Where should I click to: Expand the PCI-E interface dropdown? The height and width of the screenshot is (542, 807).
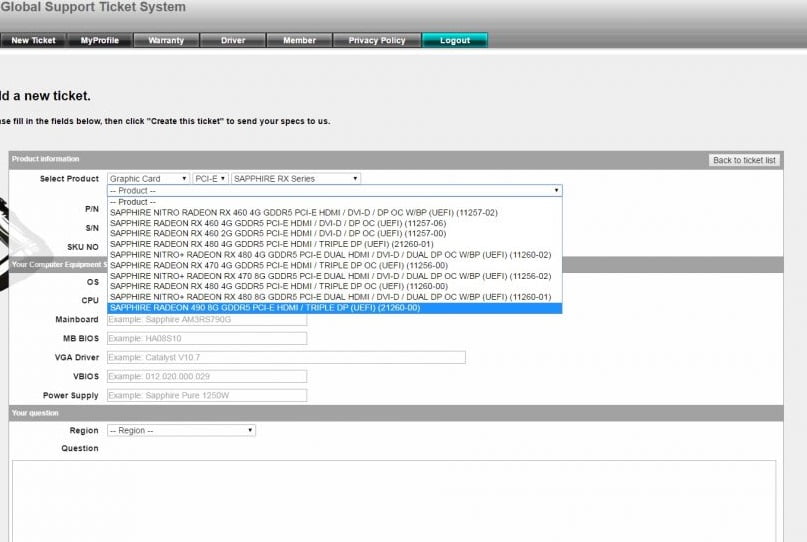point(210,179)
